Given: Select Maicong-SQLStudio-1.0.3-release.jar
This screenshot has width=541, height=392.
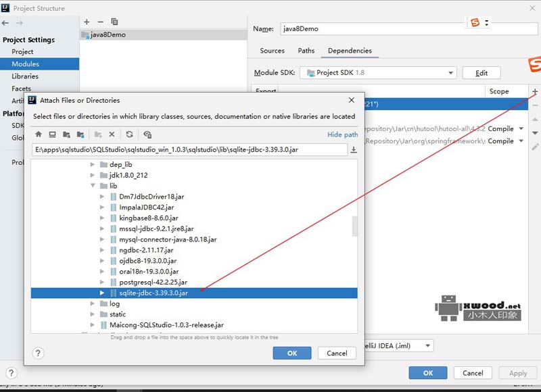Looking at the screenshot, I should (x=166, y=325).
